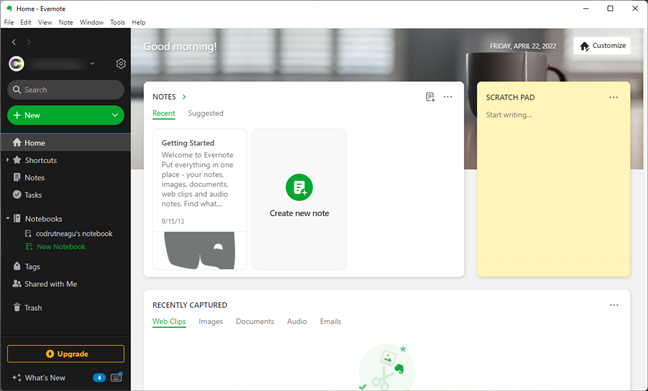Collapse the Notebooks section arrow

pos(7,218)
